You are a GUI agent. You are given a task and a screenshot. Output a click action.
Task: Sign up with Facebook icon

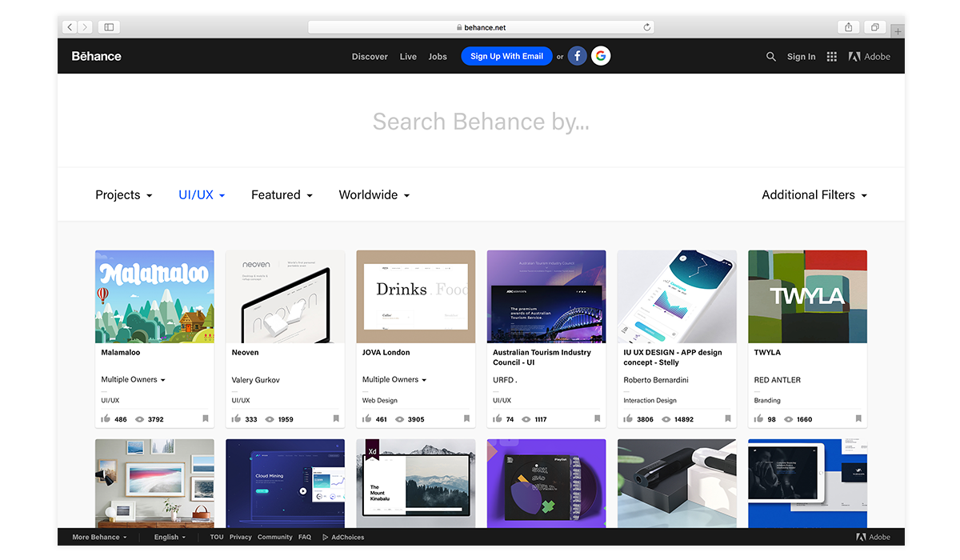[577, 56]
